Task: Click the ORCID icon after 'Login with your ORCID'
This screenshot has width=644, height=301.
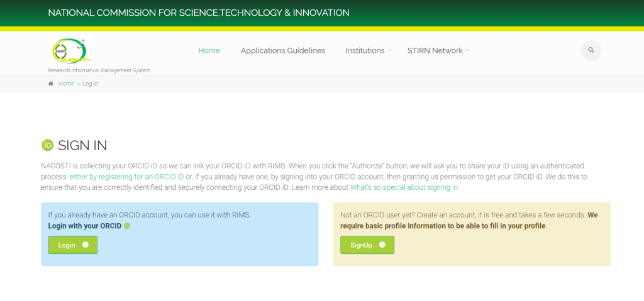Action: (x=127, y=226)
